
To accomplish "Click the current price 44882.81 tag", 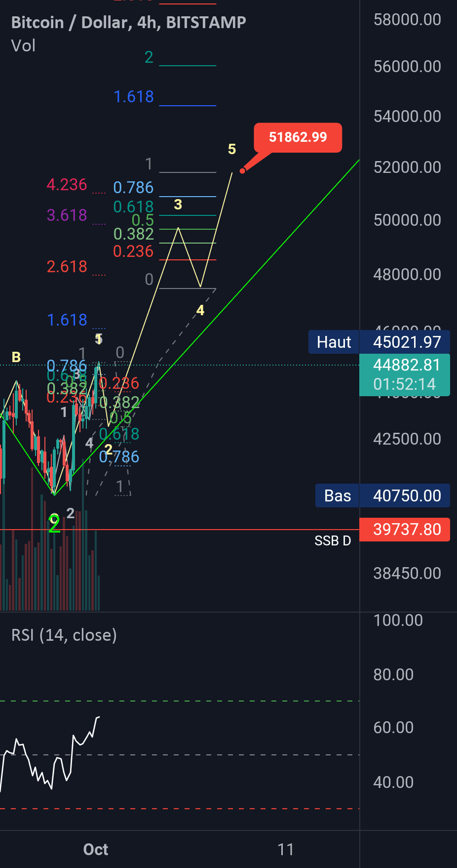I will coord(405,374).
